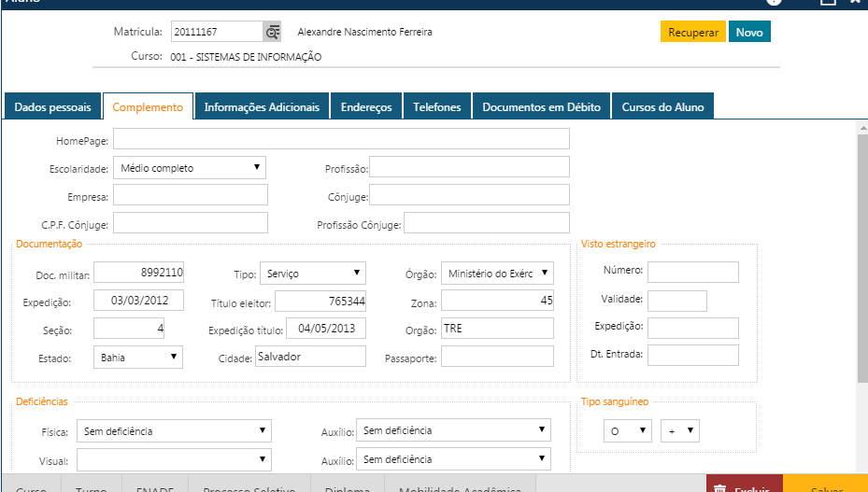Open the blood type O dropdown
Viewport: 868px width, 492px height.
(x=627, y=430)
